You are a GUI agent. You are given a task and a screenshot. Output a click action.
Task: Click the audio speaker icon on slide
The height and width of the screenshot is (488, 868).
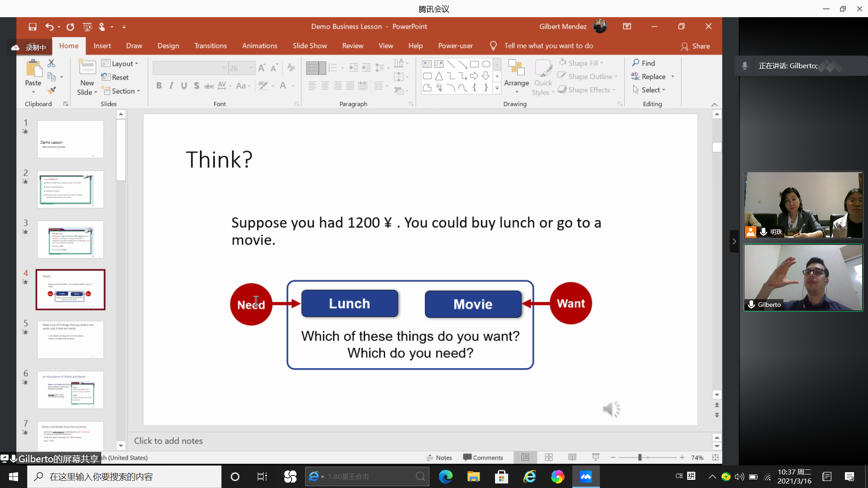(x=611, y=409)
